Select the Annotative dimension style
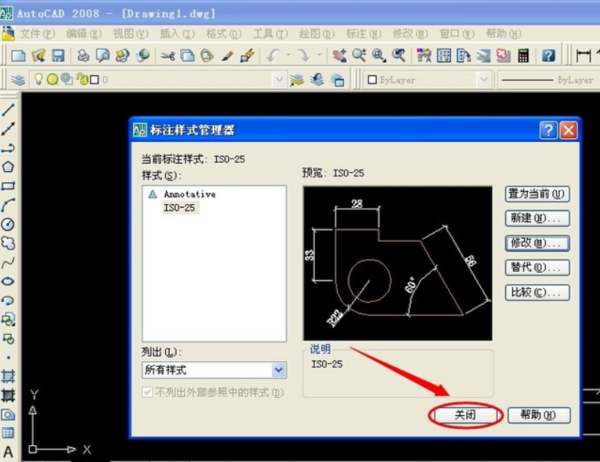The image size is (600, 462). (190, 194)
